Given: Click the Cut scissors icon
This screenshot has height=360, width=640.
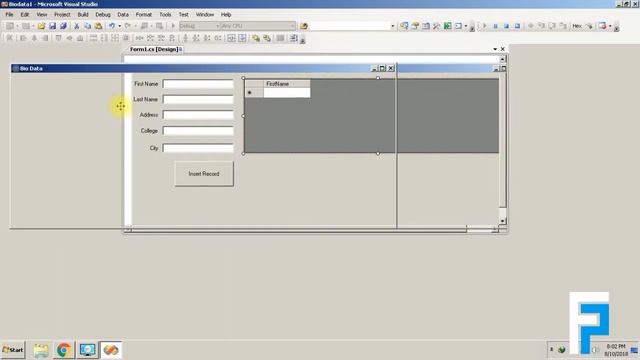Looking at the screenshot, I should tap(76, 26).
